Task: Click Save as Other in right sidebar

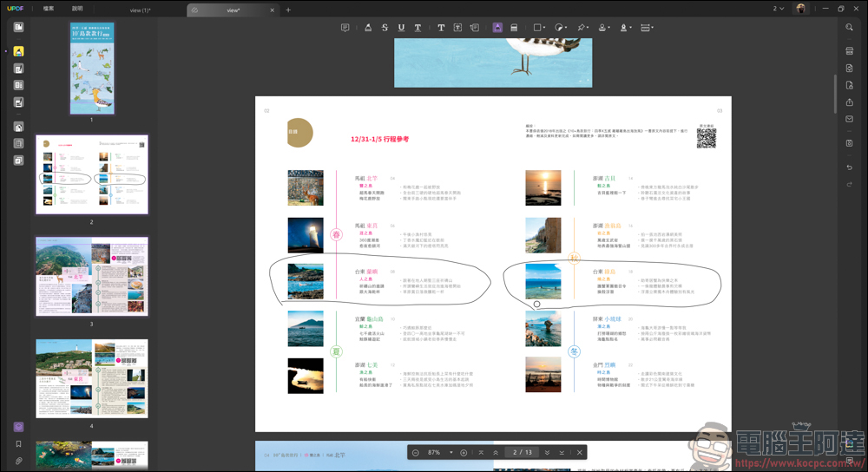Action: coord(849,143)
